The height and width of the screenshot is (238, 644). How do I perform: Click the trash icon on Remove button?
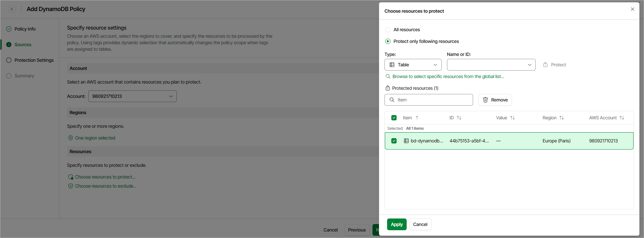485,100
